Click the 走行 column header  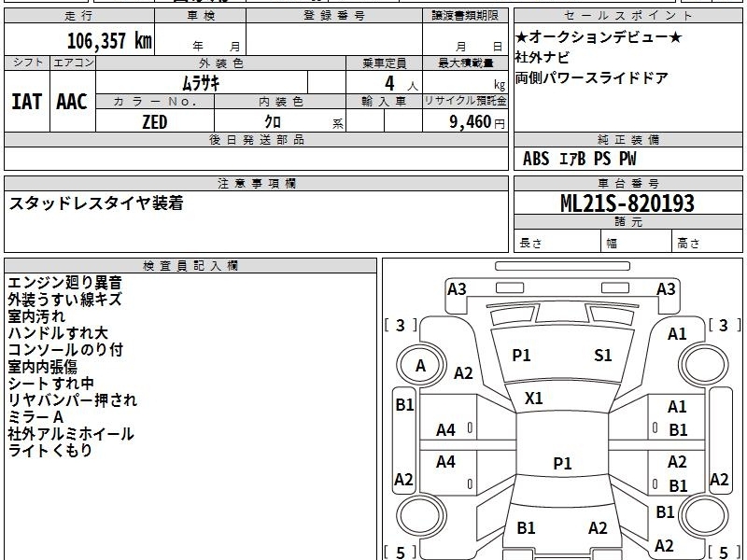tap(78, 16)
